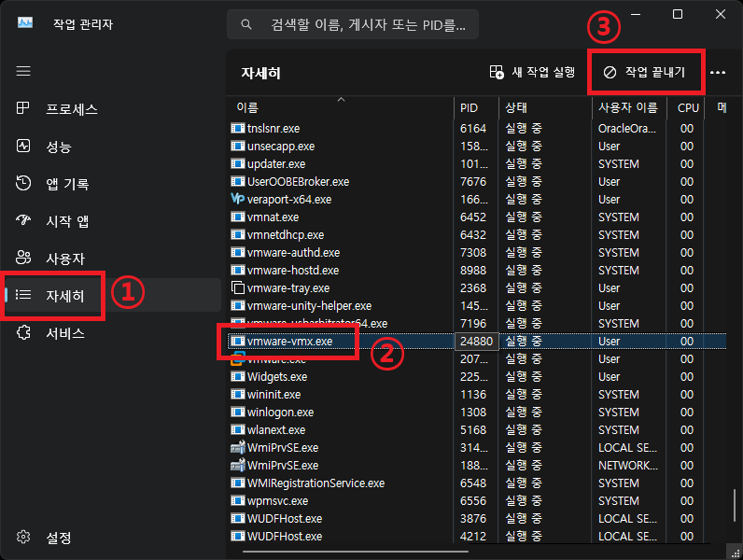Click the WmiPrvSE.exe icon for NETWORK...
Image resolution: width=743 pixels, height=560 pixels.
[237, 465]
